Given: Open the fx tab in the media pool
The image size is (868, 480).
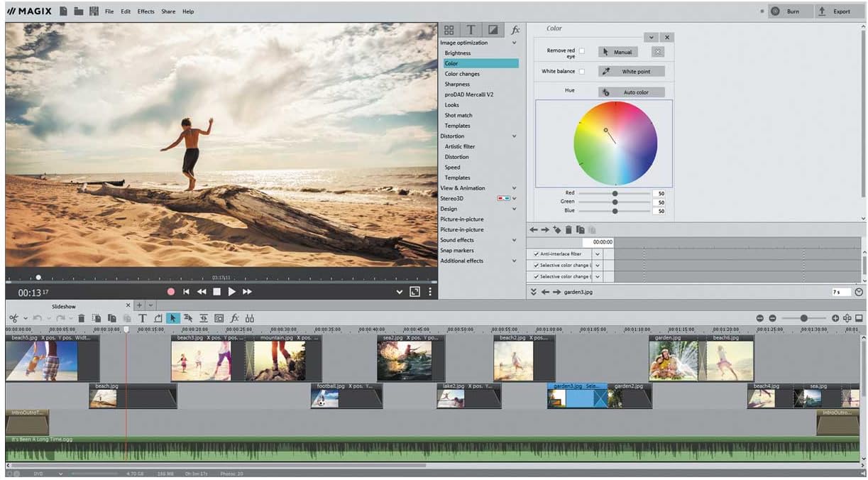Looking at the screenshot, I should (515, 30).
